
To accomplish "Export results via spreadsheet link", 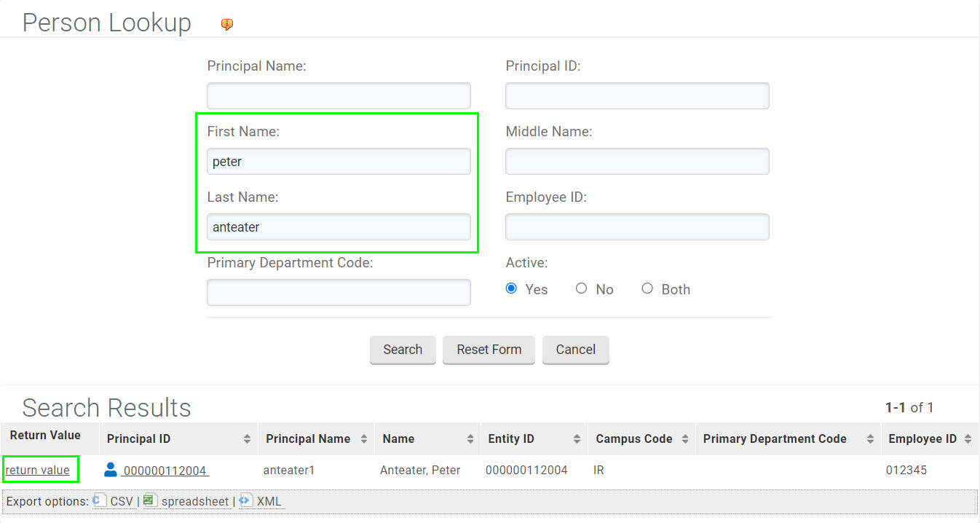I will point(195,501).
